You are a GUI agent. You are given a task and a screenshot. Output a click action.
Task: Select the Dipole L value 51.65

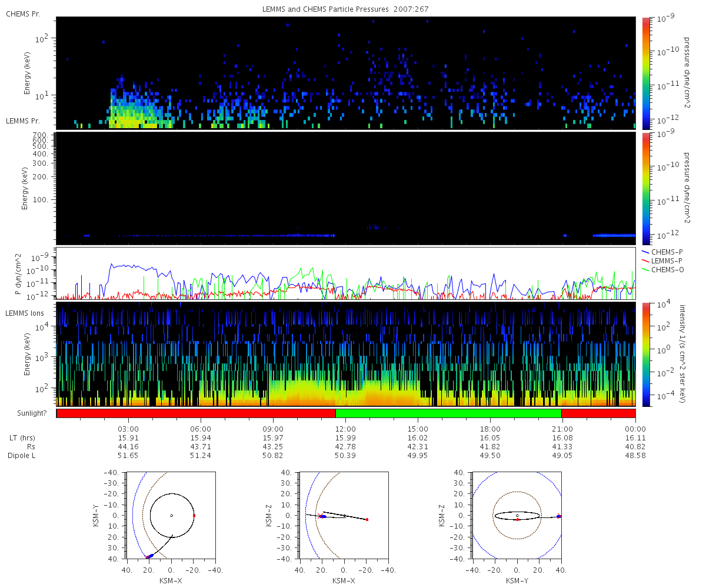[x=128, y=456]
